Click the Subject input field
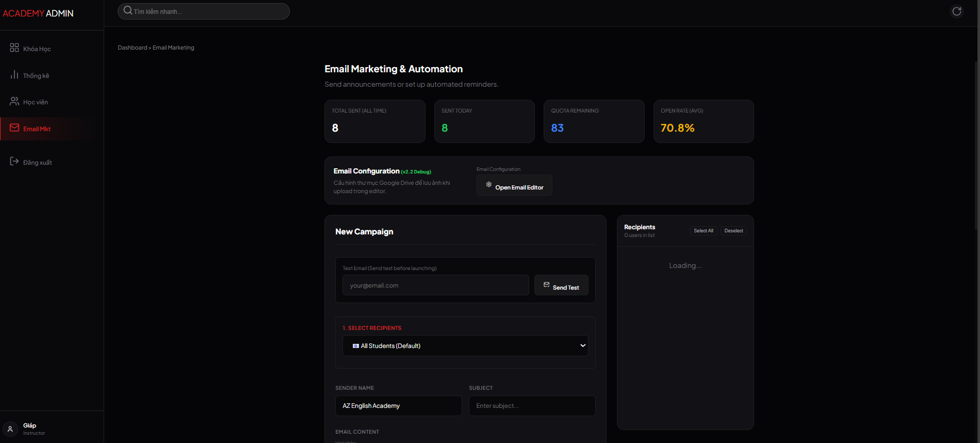Viewport: 980px width, 443px height. [532, 406]
